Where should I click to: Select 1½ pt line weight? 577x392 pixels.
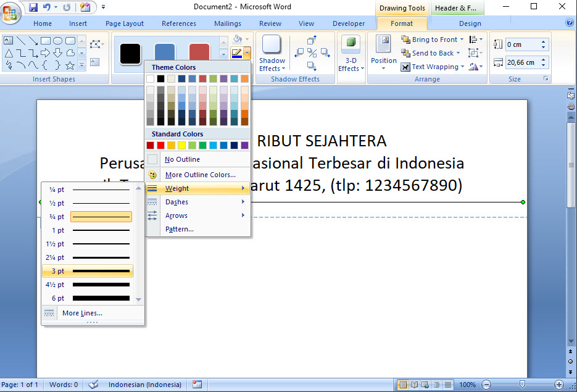pos(88,244)
